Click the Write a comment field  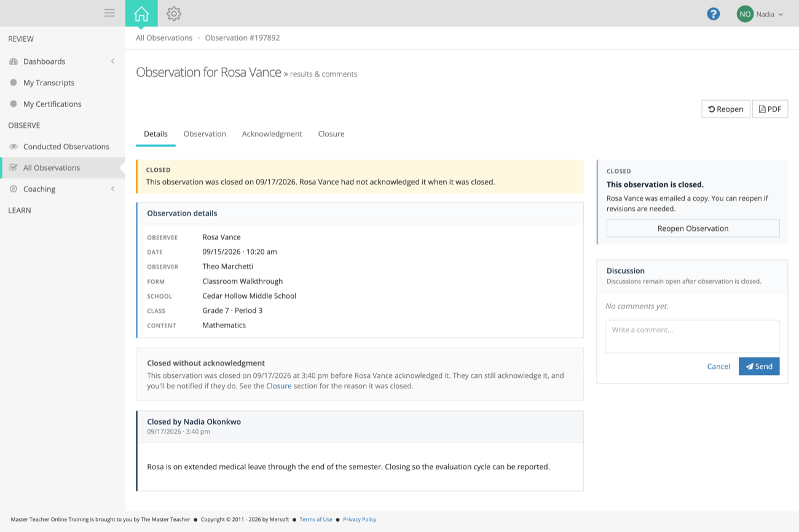click(692, 336)
